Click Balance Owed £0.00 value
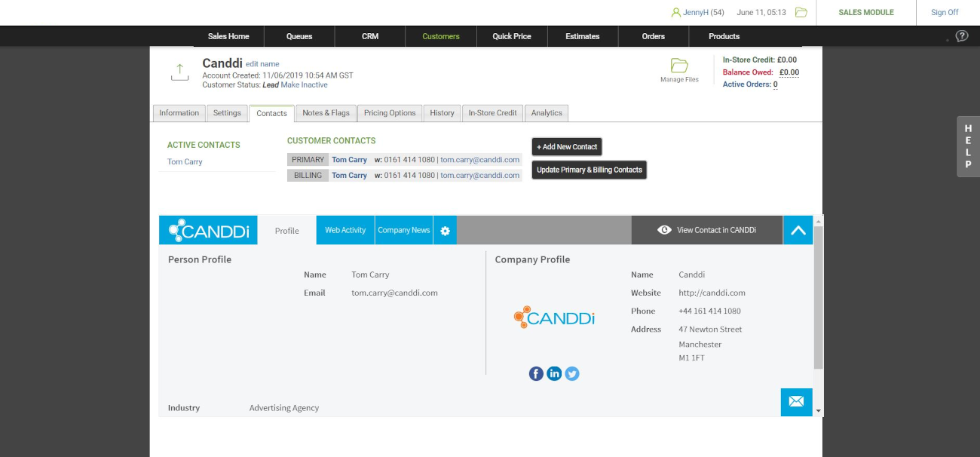980x457 pixels. point(789,72)
